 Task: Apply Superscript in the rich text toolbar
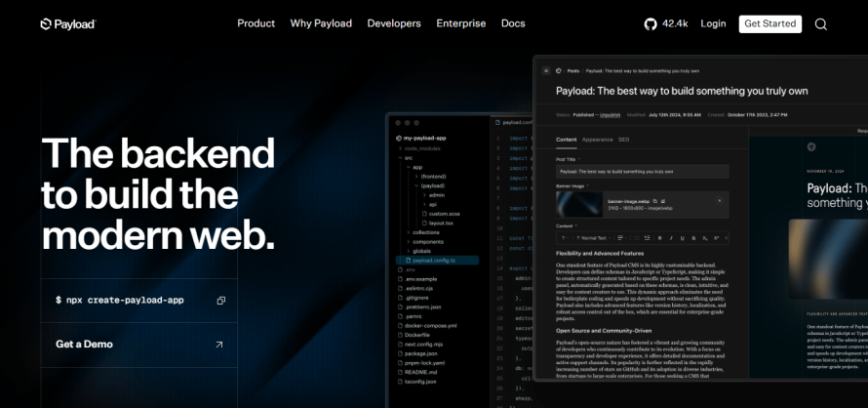(716, 238)
